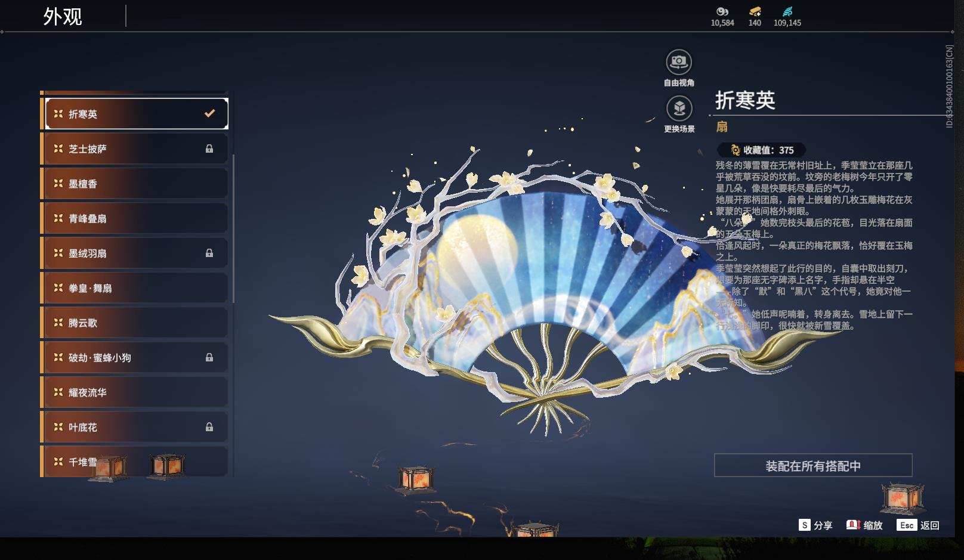This screenshot has height=560, width=964.
Task: Click the 外观 page title
Action: point(63,17)
